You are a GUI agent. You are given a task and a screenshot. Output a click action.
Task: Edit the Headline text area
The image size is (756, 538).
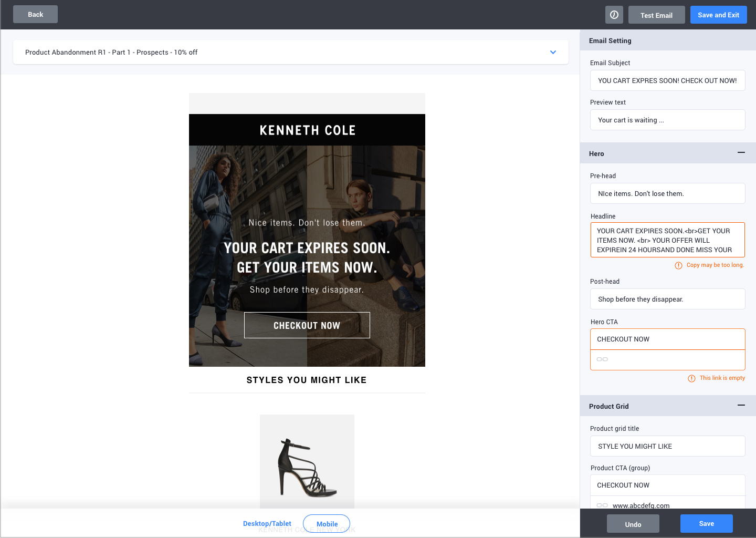pos(668,240)
